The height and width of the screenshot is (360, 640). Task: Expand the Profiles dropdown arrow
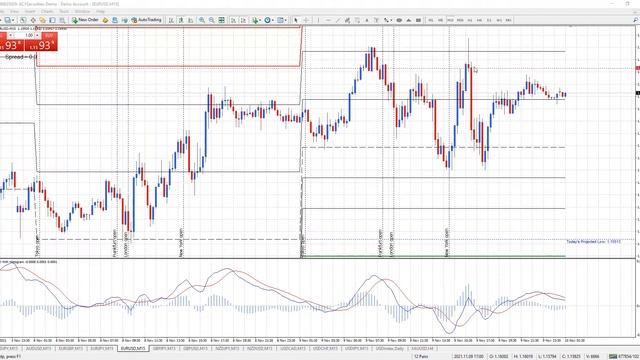click(x=13, y=20)
